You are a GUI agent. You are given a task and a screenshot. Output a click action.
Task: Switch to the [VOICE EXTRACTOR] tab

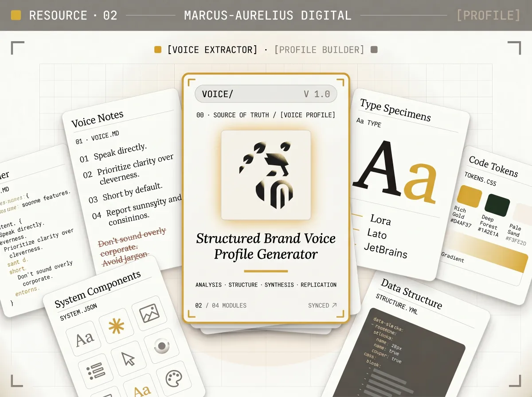tap(212, 50)
